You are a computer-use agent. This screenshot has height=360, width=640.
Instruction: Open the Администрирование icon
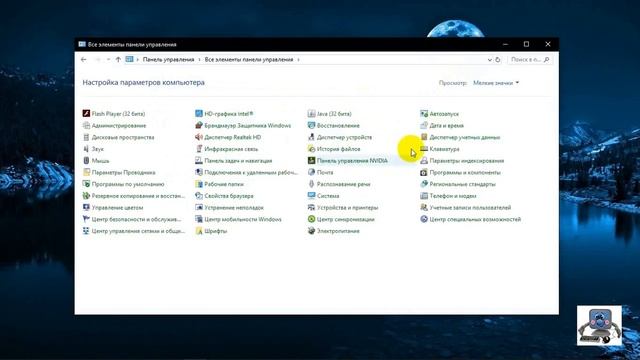coord(86,125)
